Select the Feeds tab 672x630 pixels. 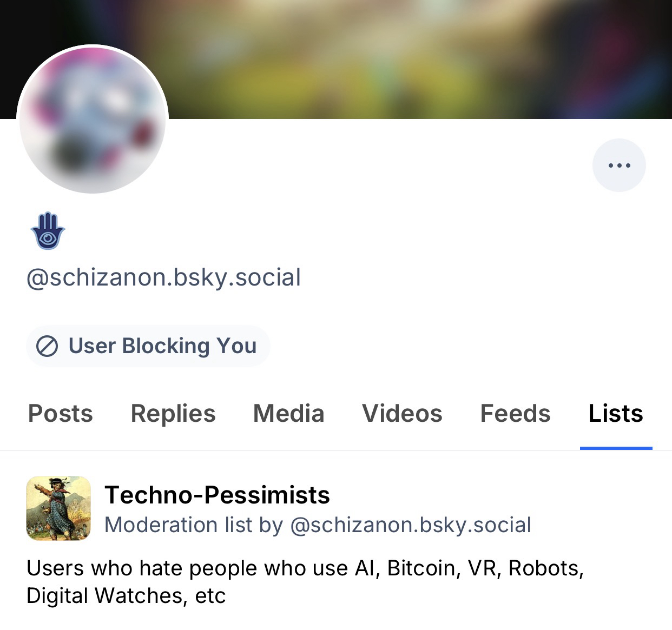pos(515,414)
